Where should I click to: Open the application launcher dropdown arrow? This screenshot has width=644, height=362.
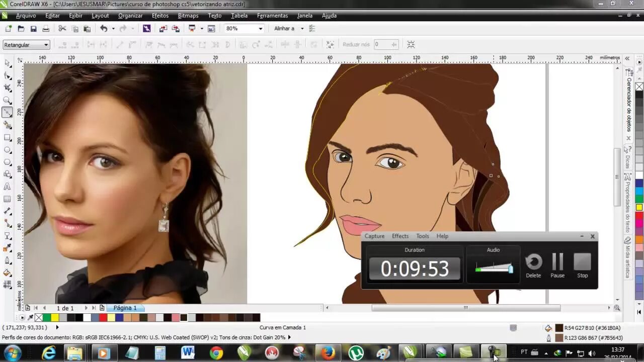point(201,29)
